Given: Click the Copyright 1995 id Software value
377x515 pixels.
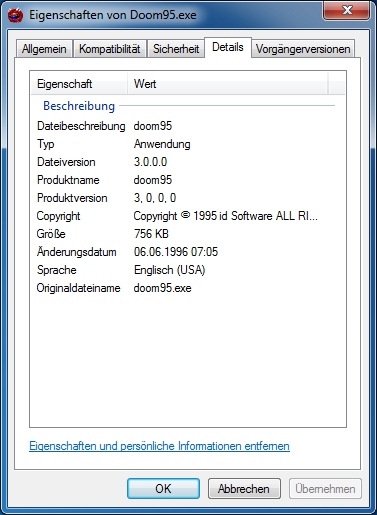Looking at the screenshot, I should (x=226, y=216).
